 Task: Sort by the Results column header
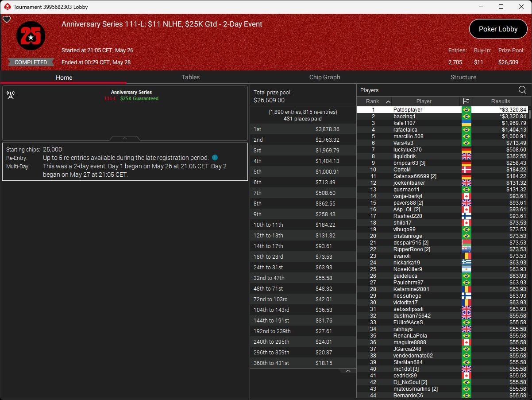point(500,101)
